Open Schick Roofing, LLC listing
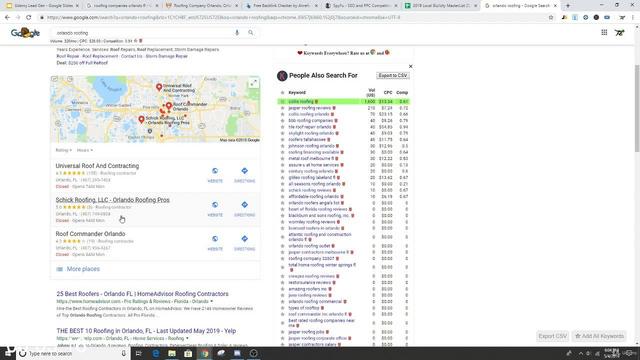Image resolution: width=640 pixels, height=360 pixels. (x=113, y=200)
